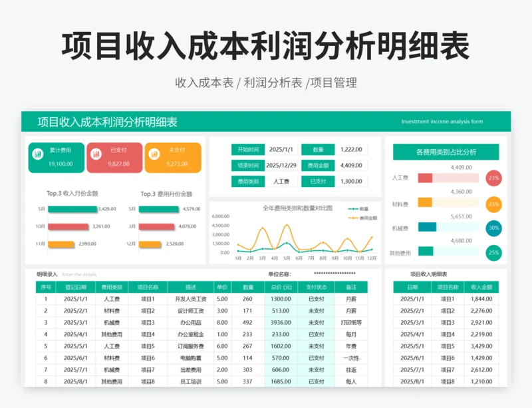Click the 描述 column header
Screen dimensions: 532x408
pyautogui.click(x=191, y=288)
